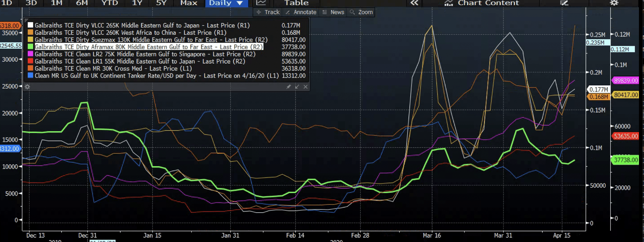Select highlighted Aframax 80K legend entry
The image size is (644, 242).
tap(148, 47)
